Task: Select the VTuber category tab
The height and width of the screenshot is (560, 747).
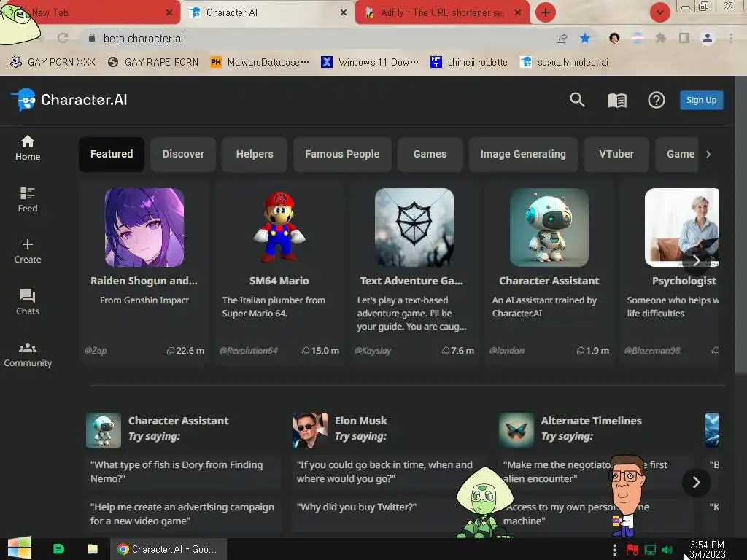Action: coord(616,155)
